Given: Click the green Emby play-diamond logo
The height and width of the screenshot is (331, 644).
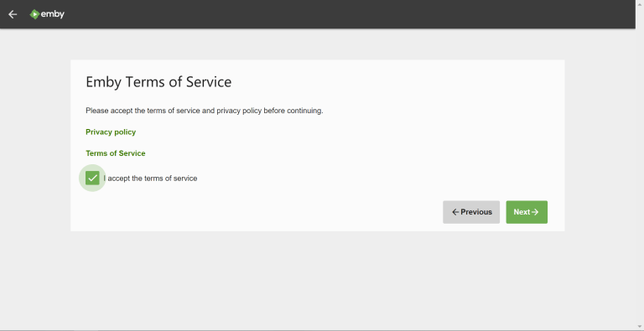Looking at the screenshot, I should tap(34, 14).
